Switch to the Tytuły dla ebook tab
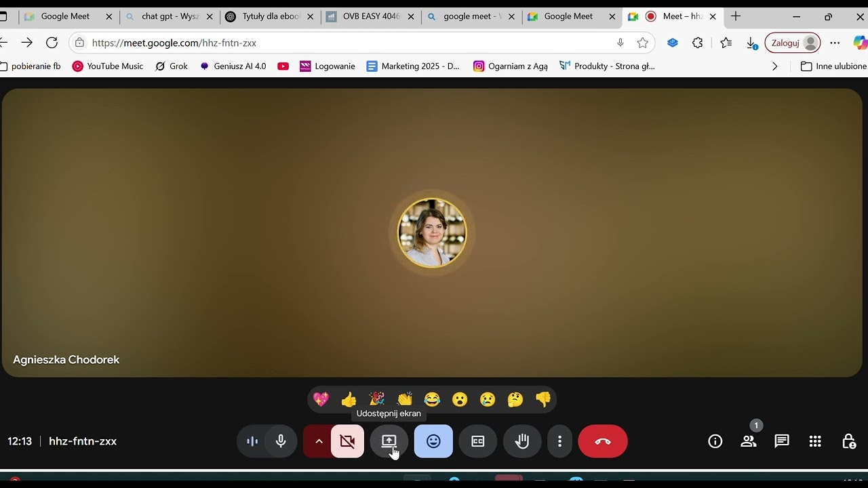Screen dimensions: 868x488 coord(270,16)
